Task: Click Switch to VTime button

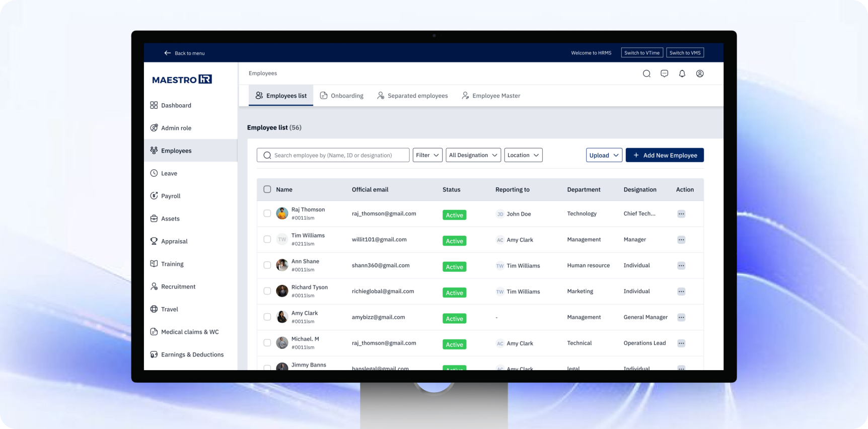Action: (642, 53)
